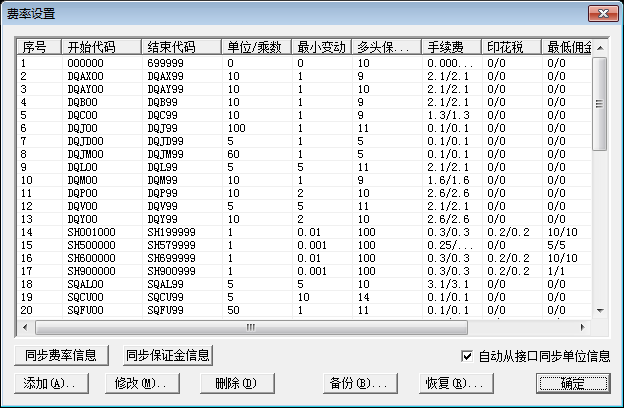Click the 修改(M) button
Viewport: 624px width, 408px height.
pyautogui.click(x=142, y=383)
